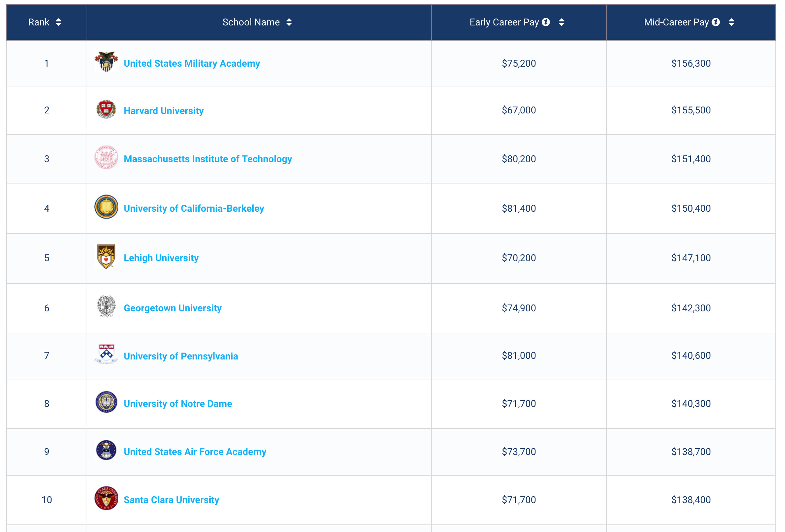Select mid-career pay $140,300

691,403
